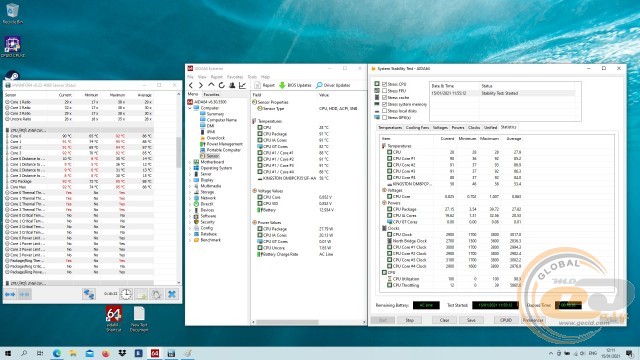Image resolution: width=640 pixels, height=360 pixels.
Task: Go up one level in AIDA64 toolbar
Action: (x=211, y=85)
